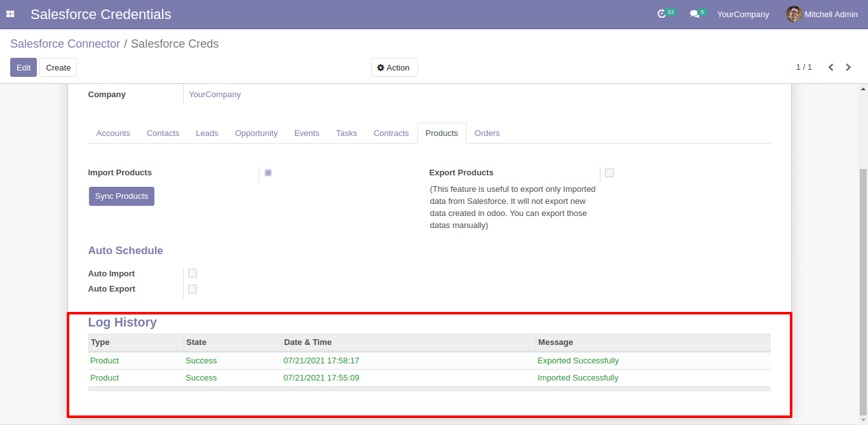Image resolution: width=868 pixels, height=425 pixels.
Task: Sort log by State column header
Action: click(x=233, y=342)
